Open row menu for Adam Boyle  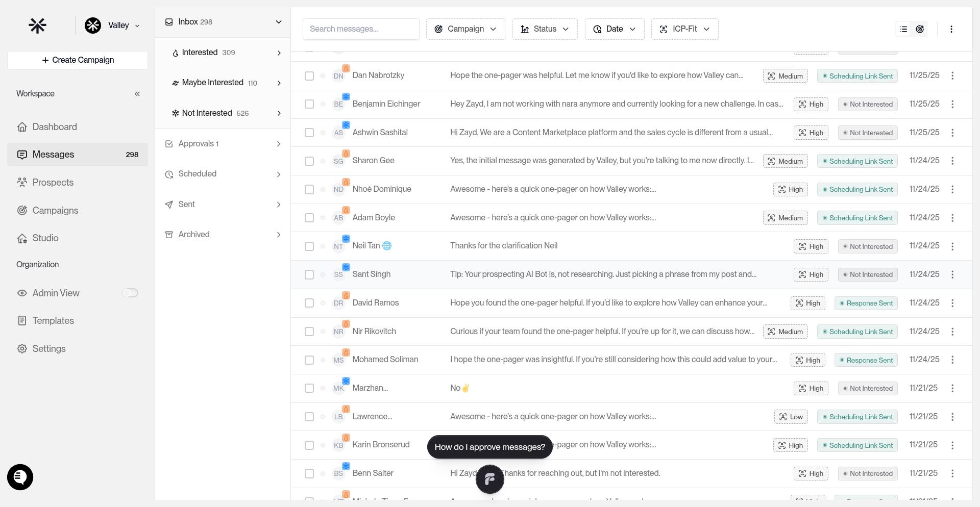pos(952,218)
